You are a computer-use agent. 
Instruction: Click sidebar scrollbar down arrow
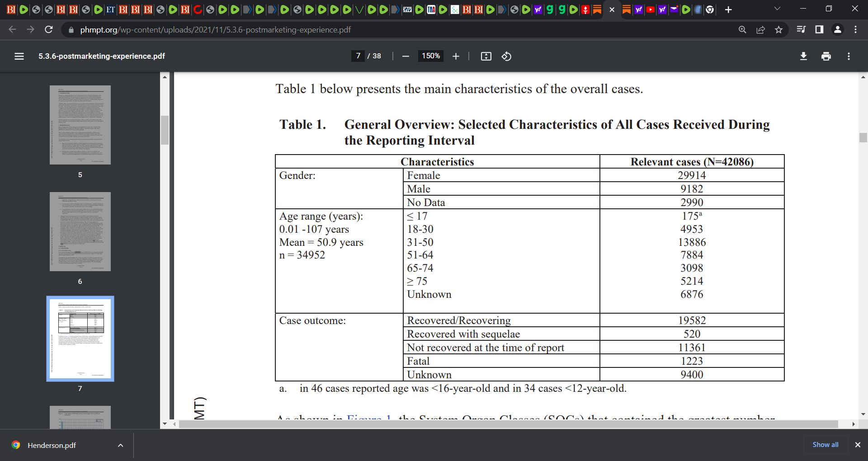click(x=165, y=424)
